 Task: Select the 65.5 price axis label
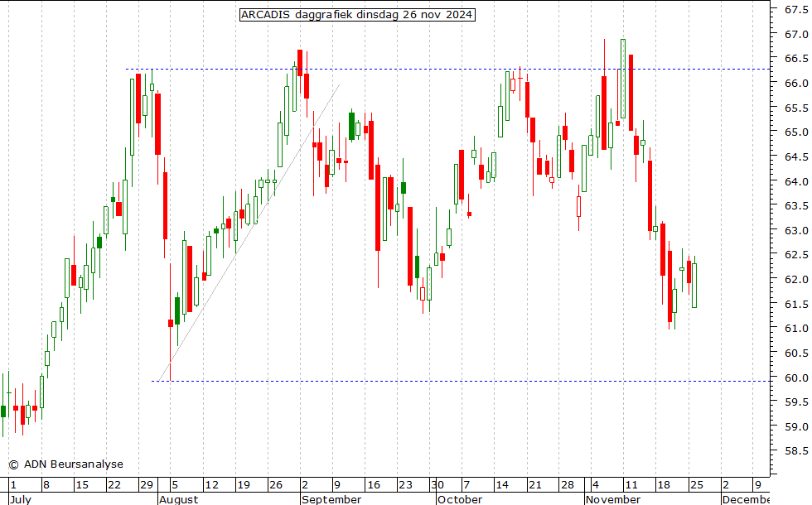[x=796, y=108]
